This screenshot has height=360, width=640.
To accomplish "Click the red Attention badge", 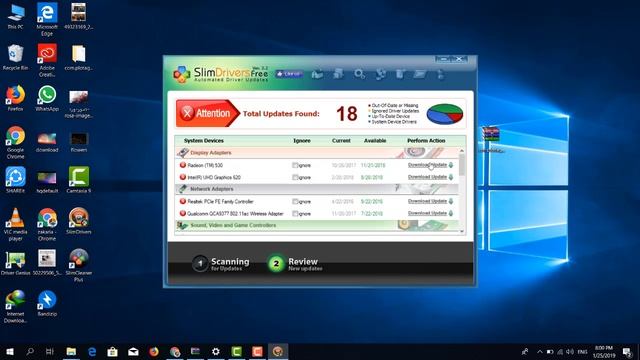I will pos(207,113).
